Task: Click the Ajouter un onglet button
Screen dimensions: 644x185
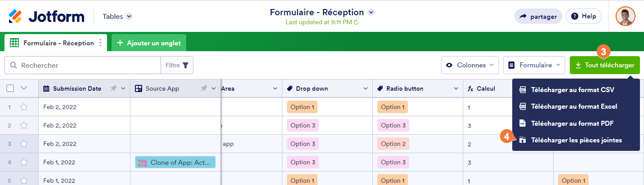Action: click(x=149, y=43)
